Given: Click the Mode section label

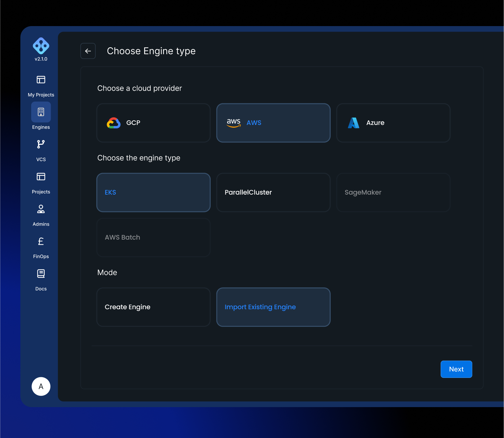Looking at the screenshot, I should pyautogui.click(x=107, y=273).
